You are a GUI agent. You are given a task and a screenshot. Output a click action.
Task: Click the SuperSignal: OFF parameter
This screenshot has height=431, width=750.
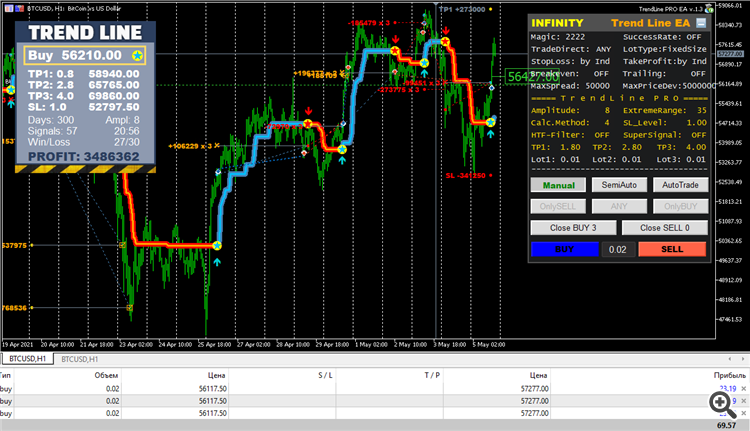coord(664,135)
